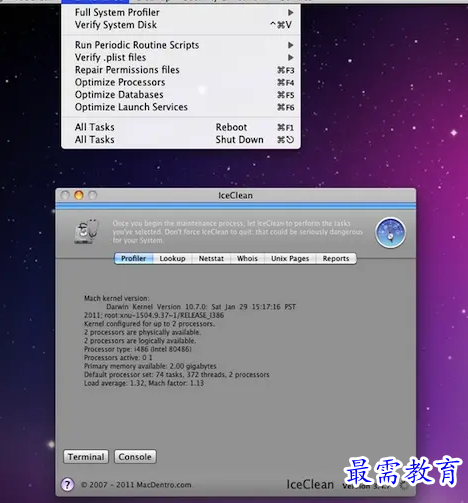Select Optimize Databases menu entry
The image size is (468, 503).
pyautogui.click(x=181, y=95)
